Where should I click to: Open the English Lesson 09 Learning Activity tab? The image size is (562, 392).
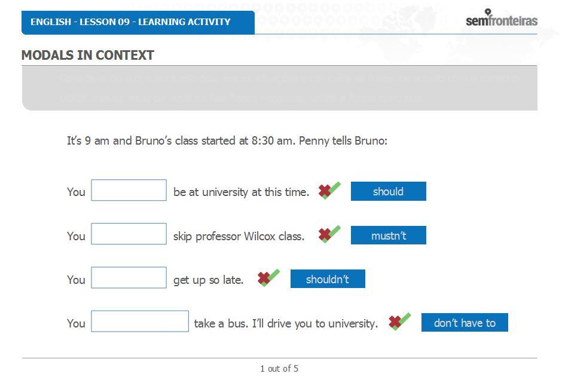pyautogui.click(x=138, y=22)
